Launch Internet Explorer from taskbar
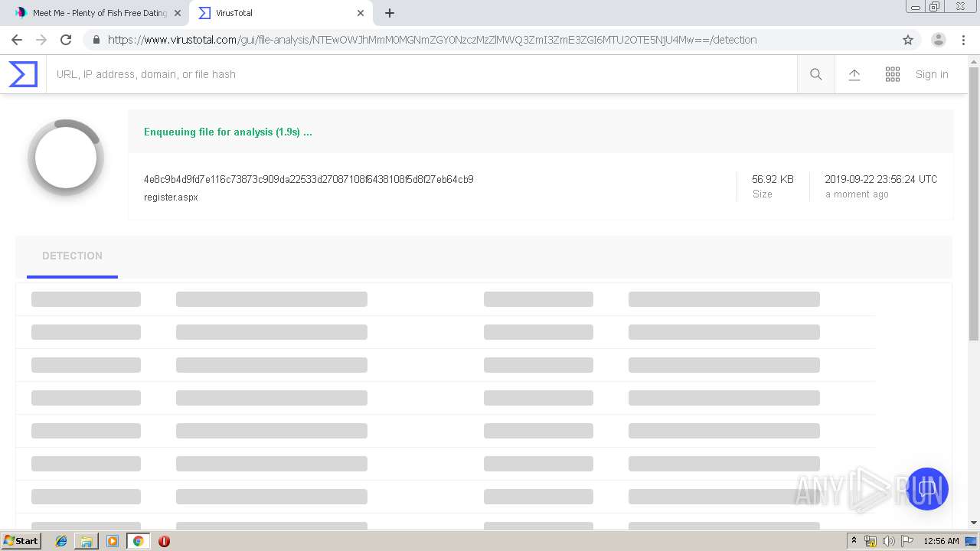This screenshot has height=551, width=980. (x=61, y=541)
